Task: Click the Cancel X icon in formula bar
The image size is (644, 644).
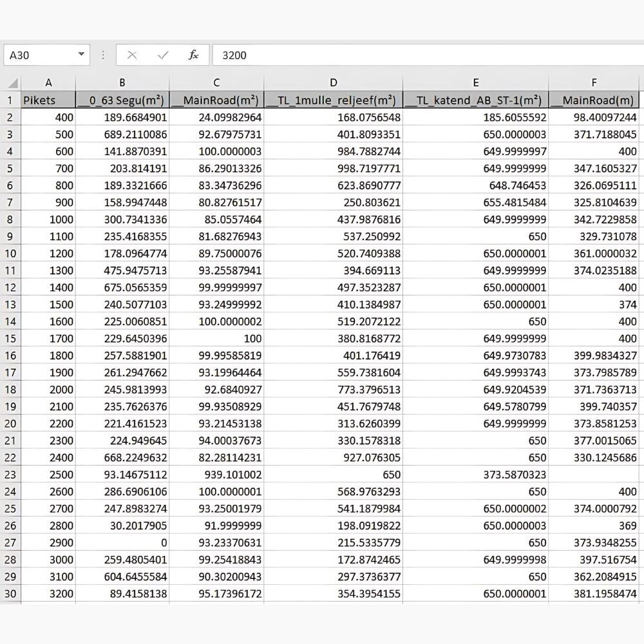Action: tap(132, 55)
